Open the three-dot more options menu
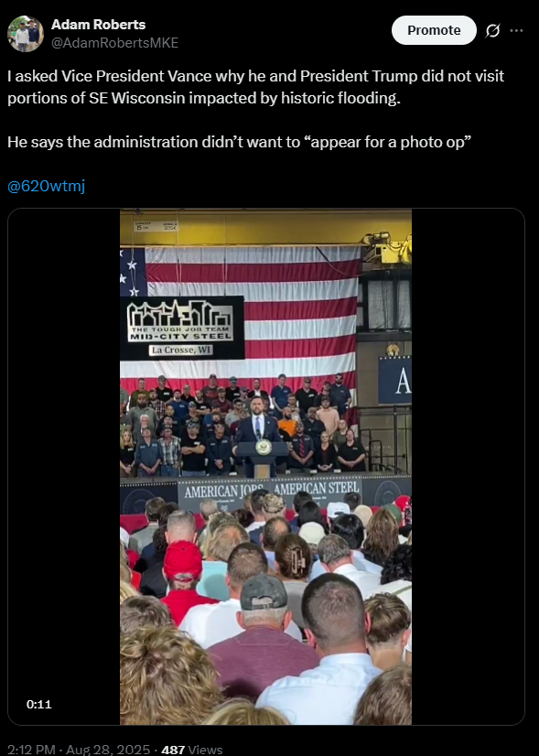Image resolution: width=539 pixels, height=756 pixels. pos(516,31)
